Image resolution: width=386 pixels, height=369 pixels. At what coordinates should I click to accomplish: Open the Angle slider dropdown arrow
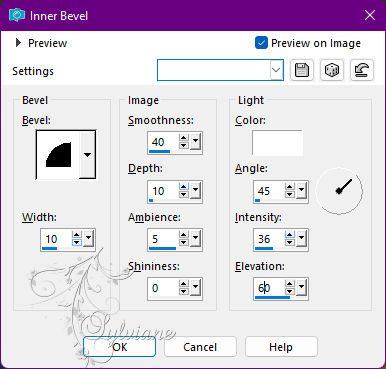(301, 191)
